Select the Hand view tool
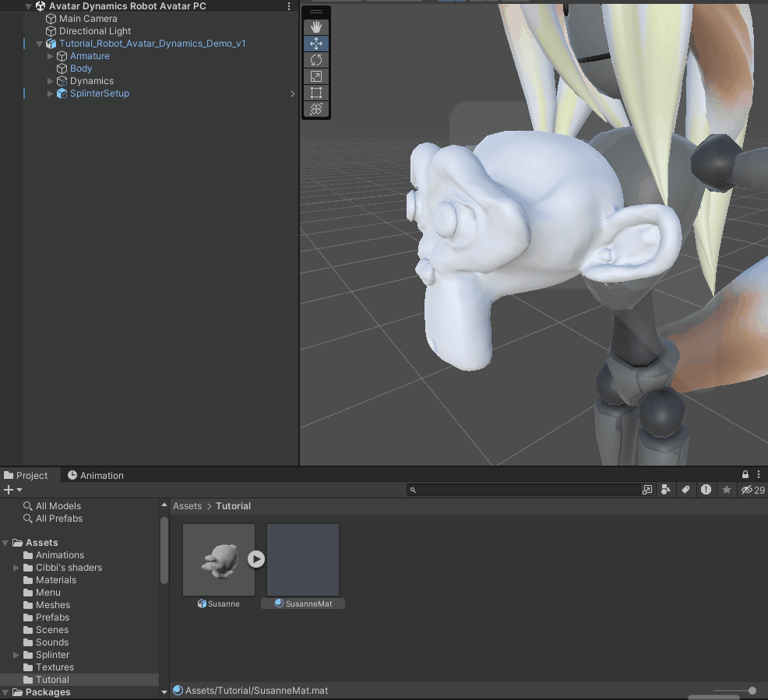Screen dimensions: 768x700 [316, 27]
